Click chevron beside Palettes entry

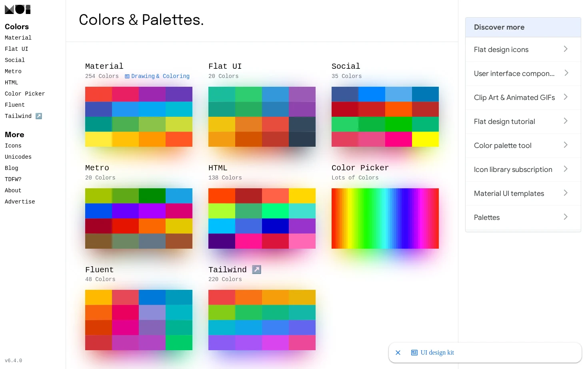pos(566,217)
